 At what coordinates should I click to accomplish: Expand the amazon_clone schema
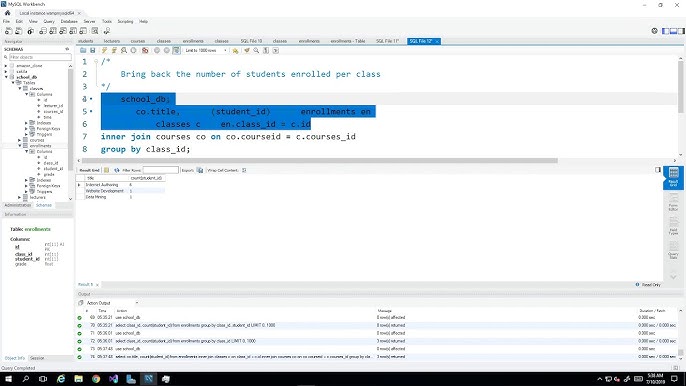pyautogui.click(x=6, y=66)
